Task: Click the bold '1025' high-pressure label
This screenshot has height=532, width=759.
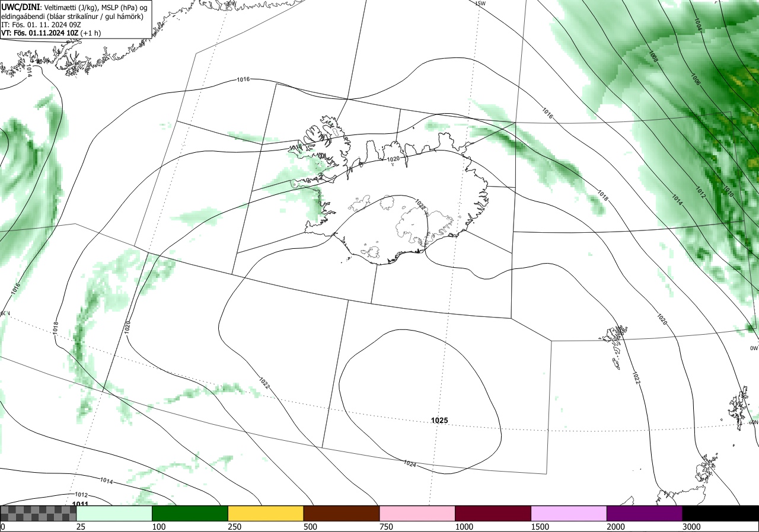Action: click(439, 420)
